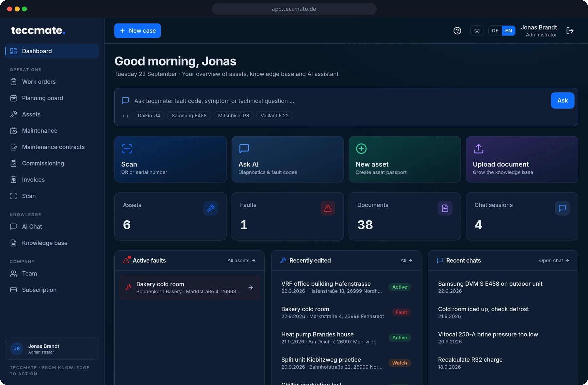Viewport: 588px width, 385px height.
Task: Open the Upload document card
Action: click(x=522, y=159)
